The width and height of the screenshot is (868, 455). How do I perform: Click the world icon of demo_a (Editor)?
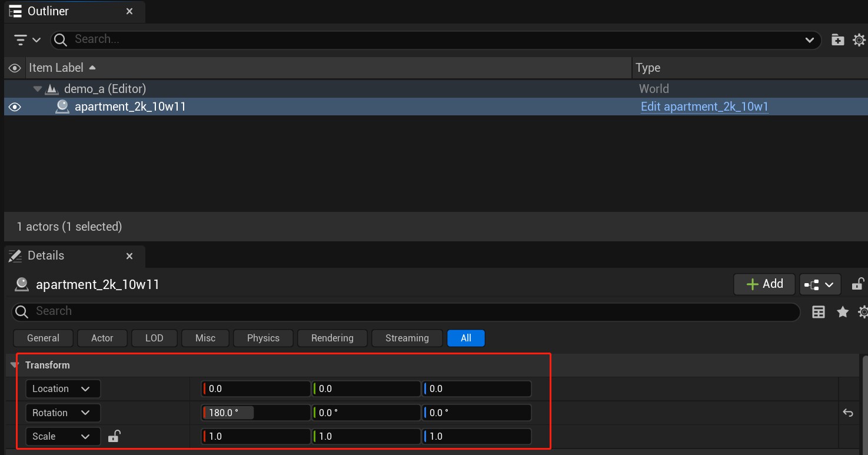click(52, 89)
